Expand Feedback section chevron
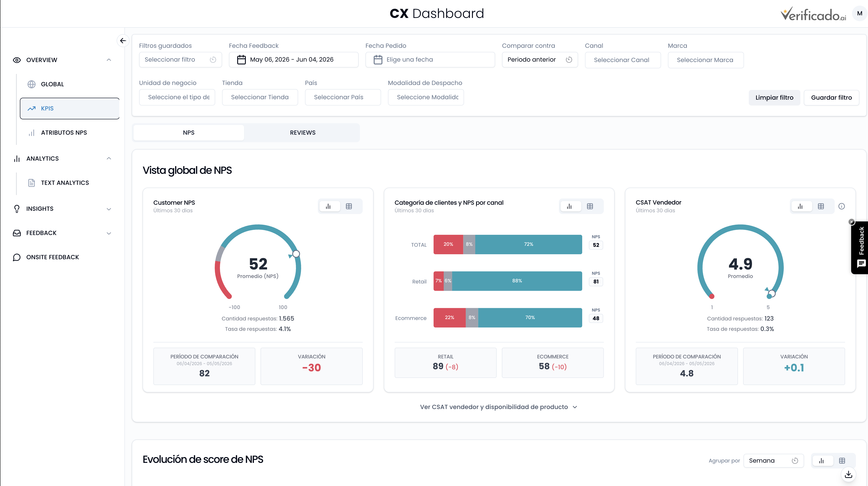 [109, 233]
